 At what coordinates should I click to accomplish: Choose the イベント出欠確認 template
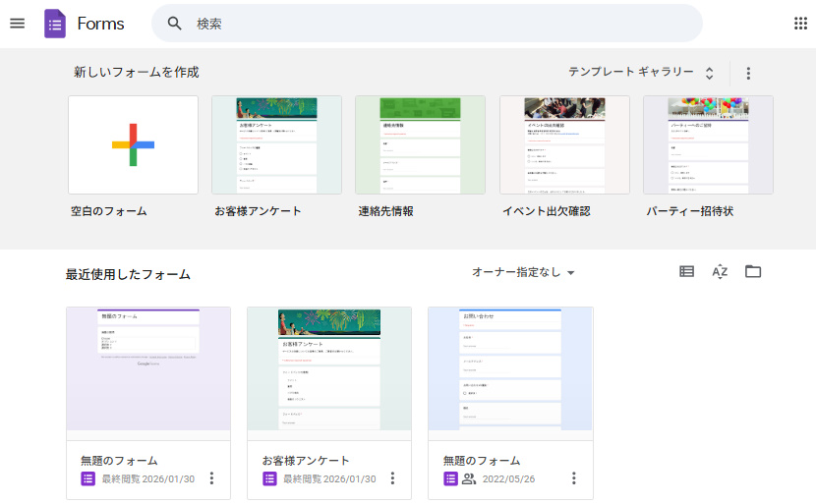click(564, 144)
